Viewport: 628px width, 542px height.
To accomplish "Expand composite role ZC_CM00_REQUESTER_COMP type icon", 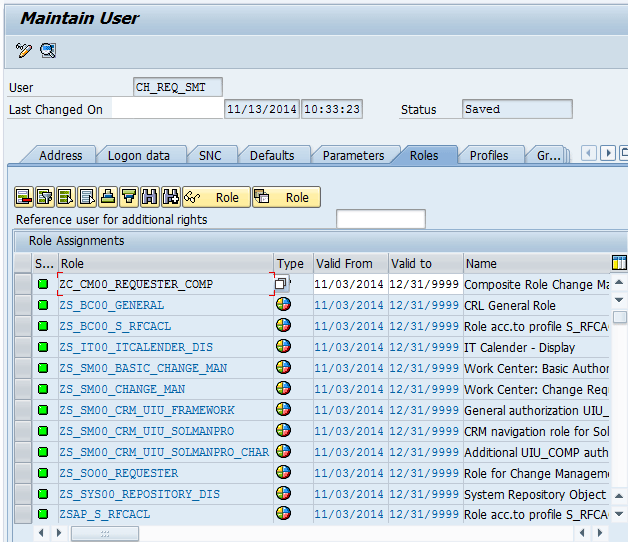I will point(283,285).
